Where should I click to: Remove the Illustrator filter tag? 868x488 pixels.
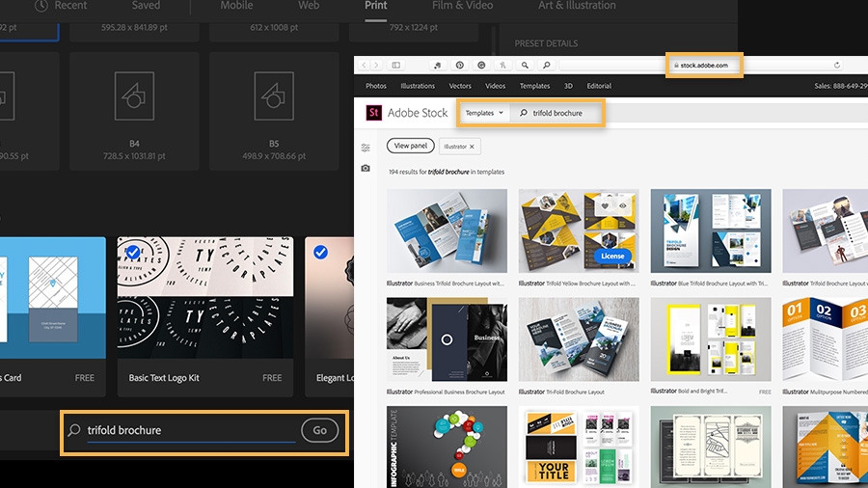[x=472, y=147]
